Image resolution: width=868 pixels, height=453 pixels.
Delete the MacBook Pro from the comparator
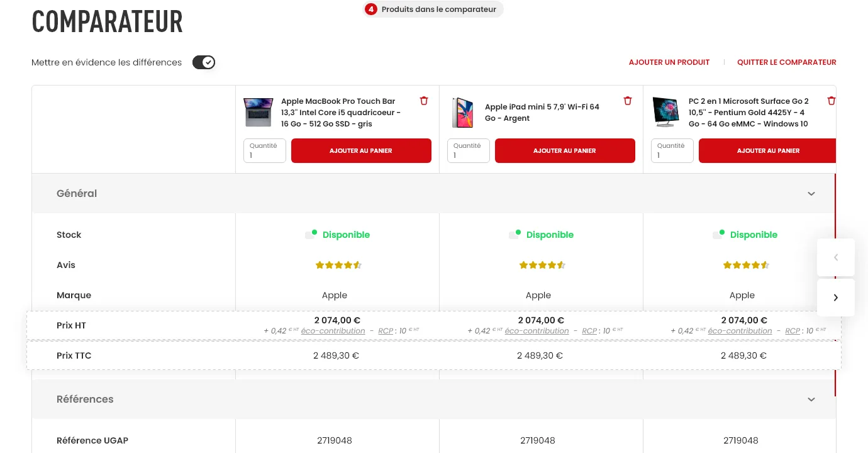424,101
